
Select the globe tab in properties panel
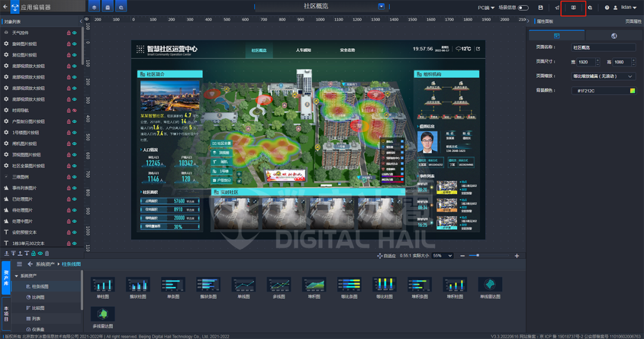614,36
